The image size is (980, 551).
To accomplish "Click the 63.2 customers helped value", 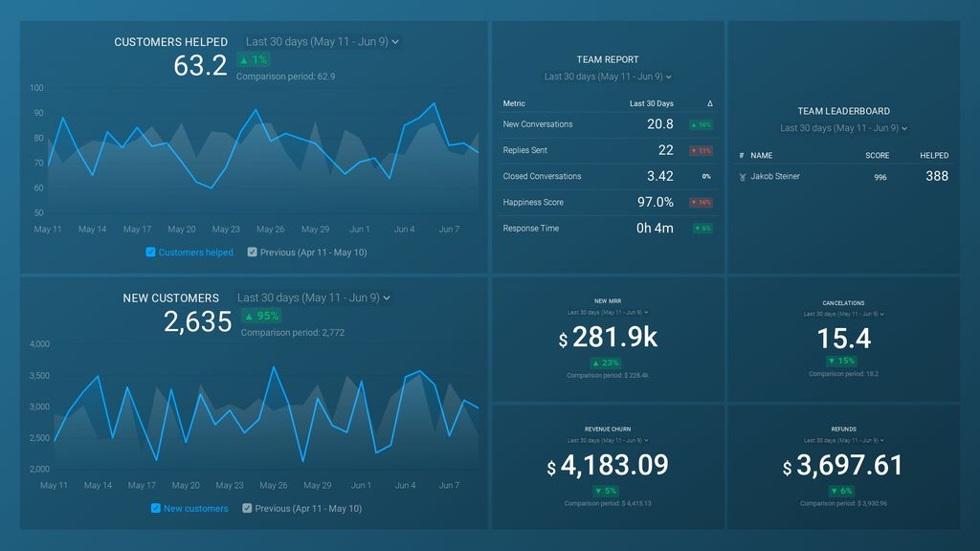I will 200,66.
